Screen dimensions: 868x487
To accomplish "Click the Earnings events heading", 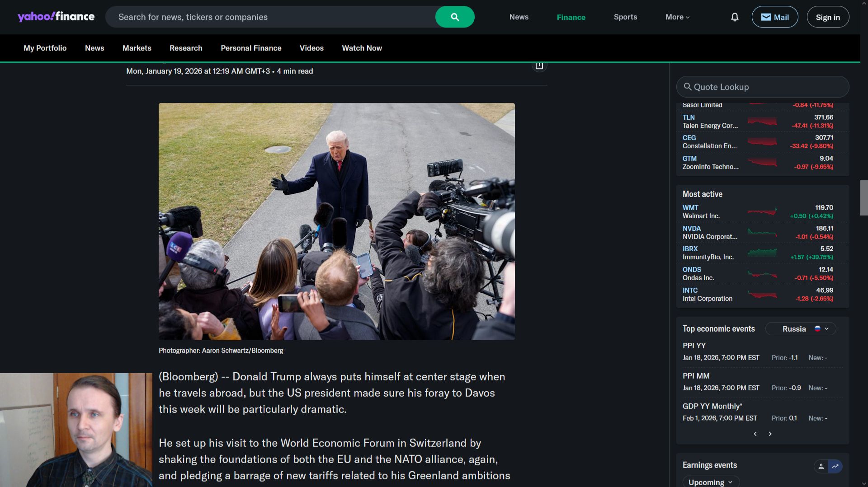I will (x=709, y=465).
